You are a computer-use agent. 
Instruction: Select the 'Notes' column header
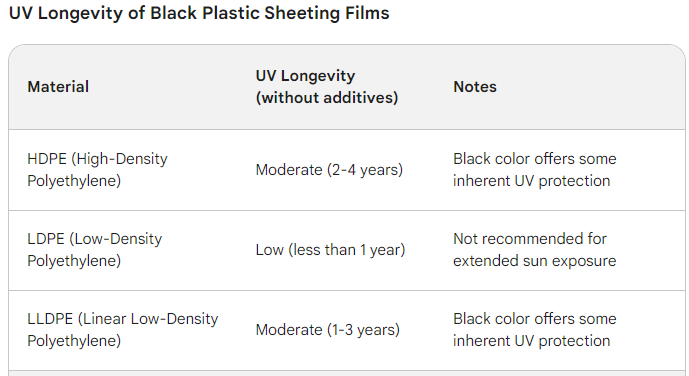[475, 87]
